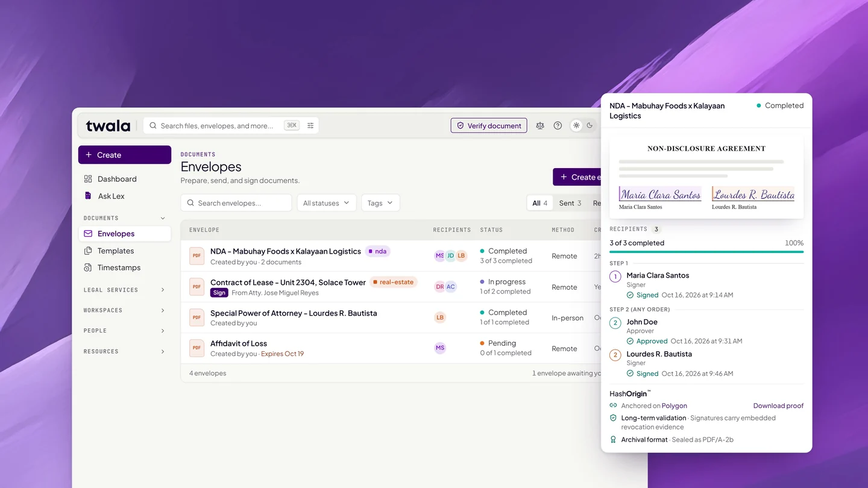Select Envelopes in sidebar
Screen dimensions: 868x488
(125, 234)
